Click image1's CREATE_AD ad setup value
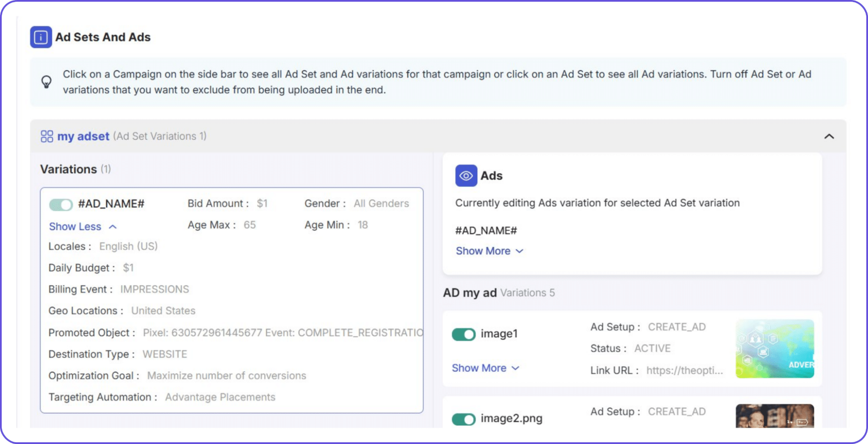Viewport: 868px width, 444px height. click(677, 327)
